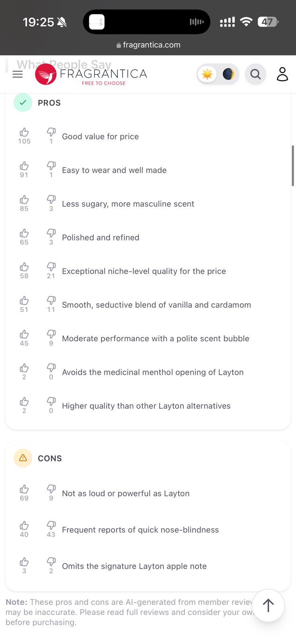Image resolution: width=296 pixels, height=644 pixels.
Task: Tap the fragrantica.com address bar
Action: pyautogui.click(x=148, y=45)
